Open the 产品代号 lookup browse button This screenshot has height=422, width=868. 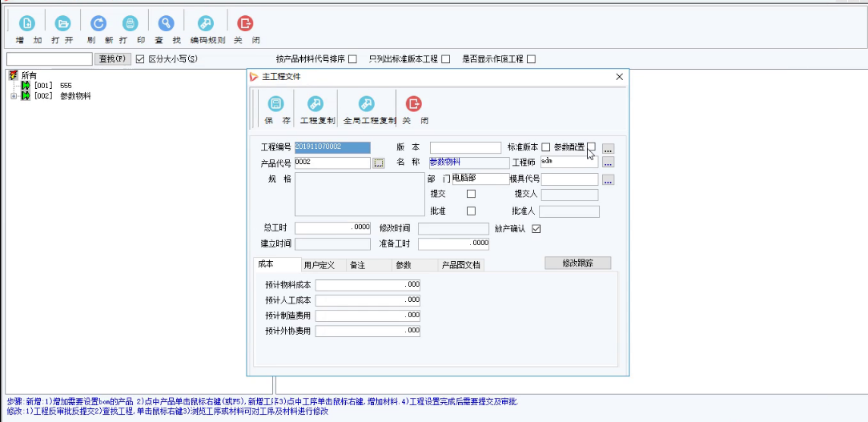pyautogui.click(x=379, y=163)
